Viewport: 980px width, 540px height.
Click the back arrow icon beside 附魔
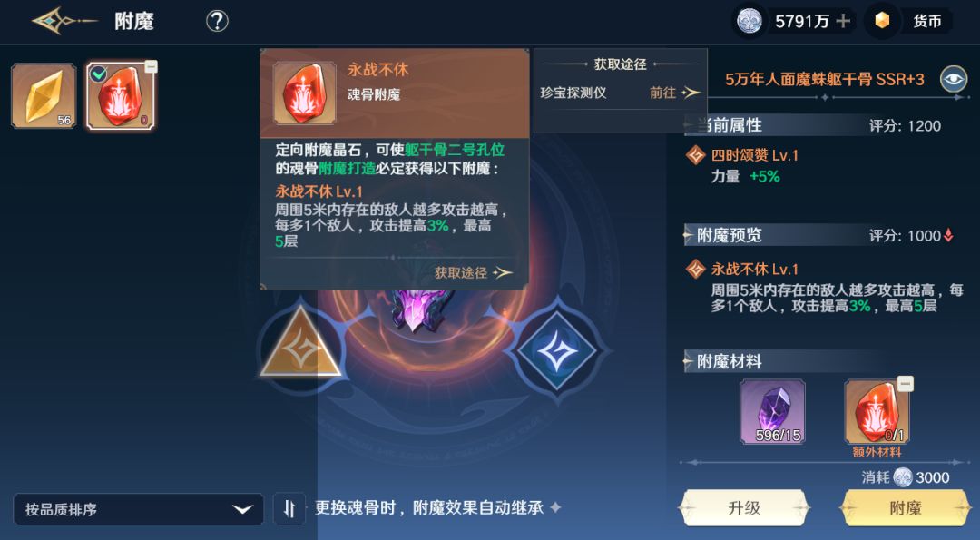[x=64, y=21]
